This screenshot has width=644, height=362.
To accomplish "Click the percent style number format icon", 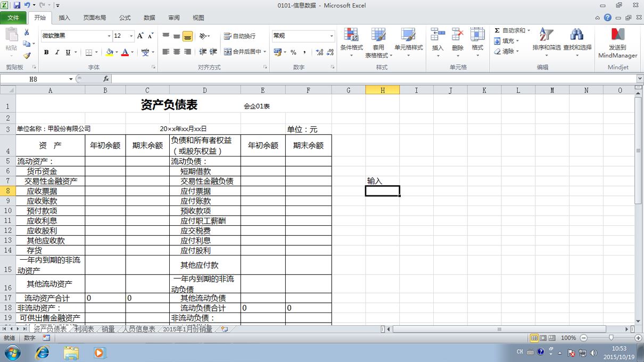I will click(x=293, y=52).
